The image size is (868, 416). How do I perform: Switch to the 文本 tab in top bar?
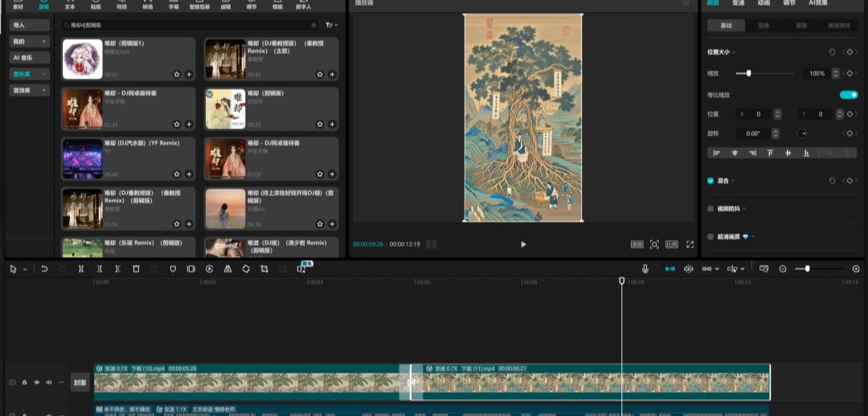pyautogui.click(x=70, y=5)
